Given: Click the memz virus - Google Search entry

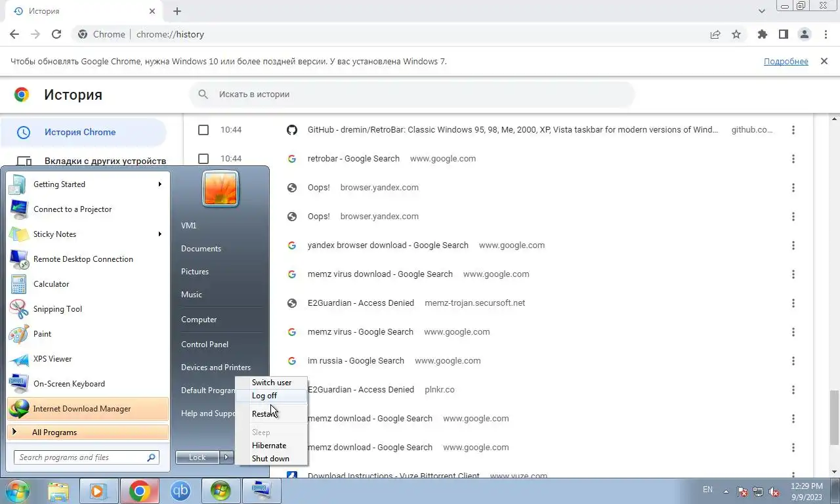Looking at the screenshot, I should (360, 331).
